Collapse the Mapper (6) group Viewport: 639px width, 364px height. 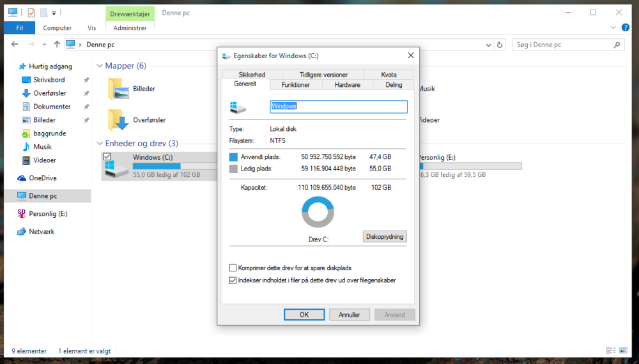100,66
